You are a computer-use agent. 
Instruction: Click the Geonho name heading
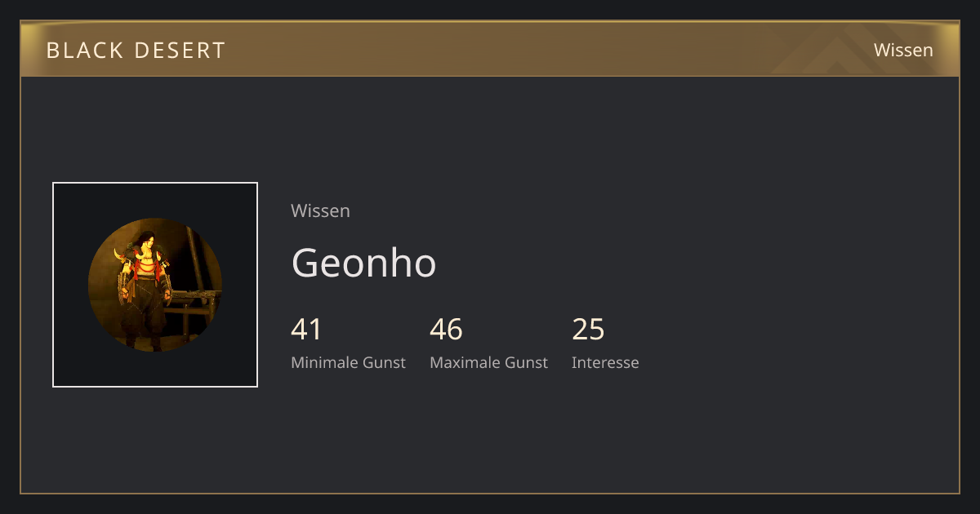[363, 263]
